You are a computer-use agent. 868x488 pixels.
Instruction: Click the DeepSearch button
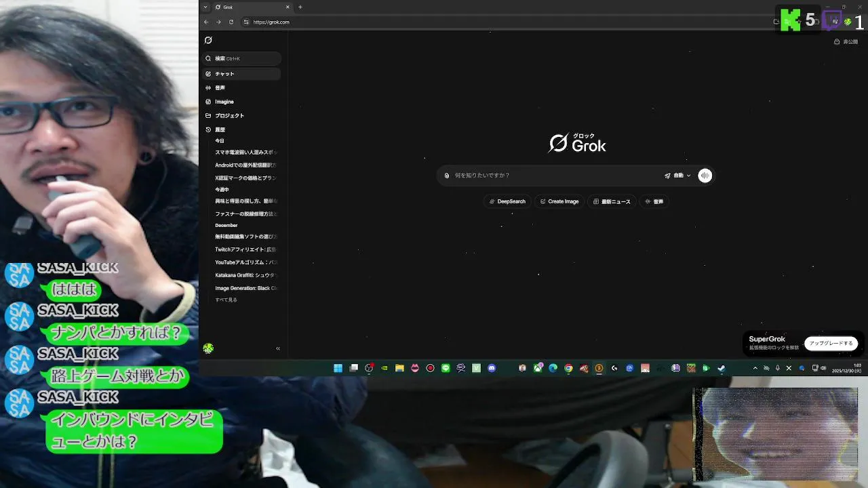(x=507, y=201)
